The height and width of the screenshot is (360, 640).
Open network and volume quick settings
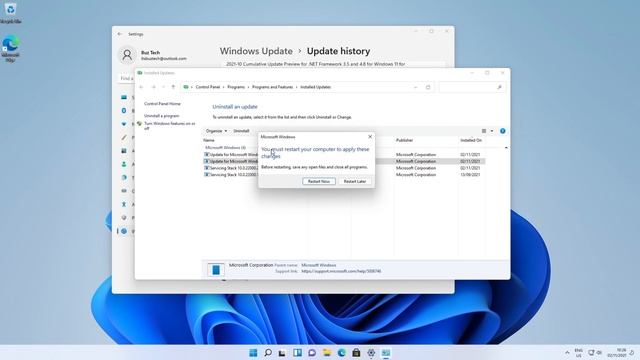pos(595,353)
